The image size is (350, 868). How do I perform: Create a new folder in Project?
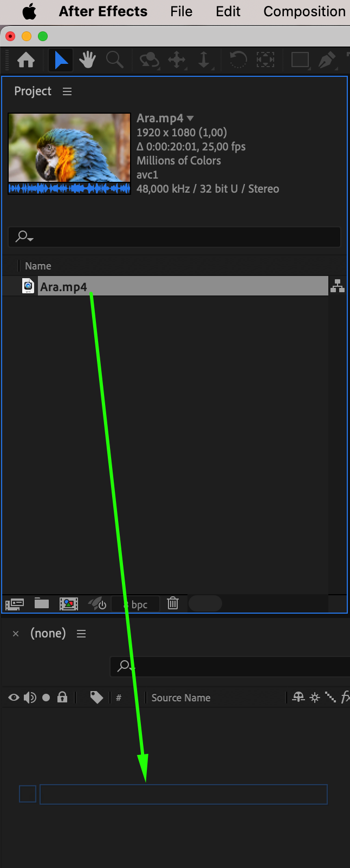[x=42, y=603]
